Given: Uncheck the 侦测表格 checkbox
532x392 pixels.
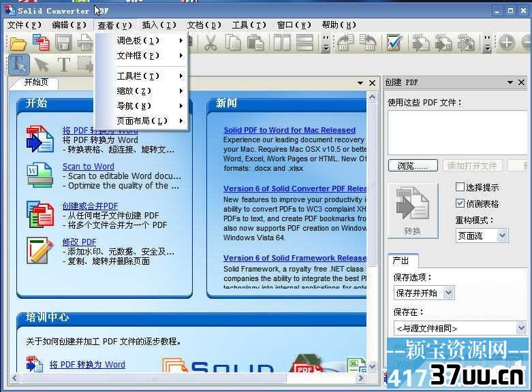Looking at the screenshot, I should point(460,203).
